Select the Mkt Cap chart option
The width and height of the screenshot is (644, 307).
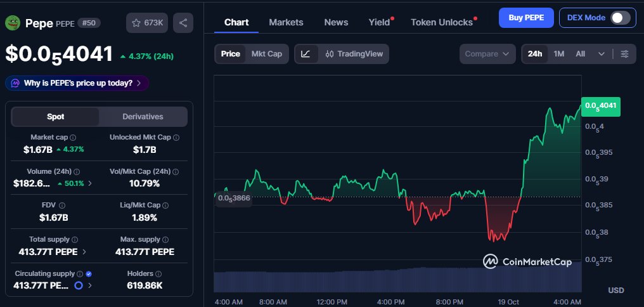(x=267, y=54)
